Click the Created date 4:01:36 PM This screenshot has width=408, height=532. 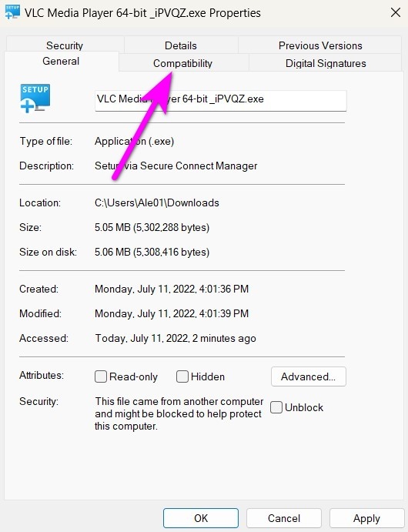pos(172,289)
